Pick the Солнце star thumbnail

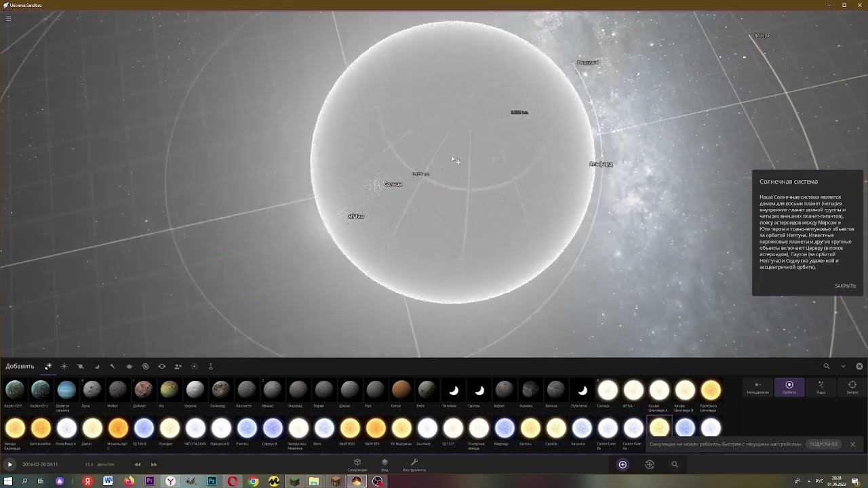click(x=608, y=390)
